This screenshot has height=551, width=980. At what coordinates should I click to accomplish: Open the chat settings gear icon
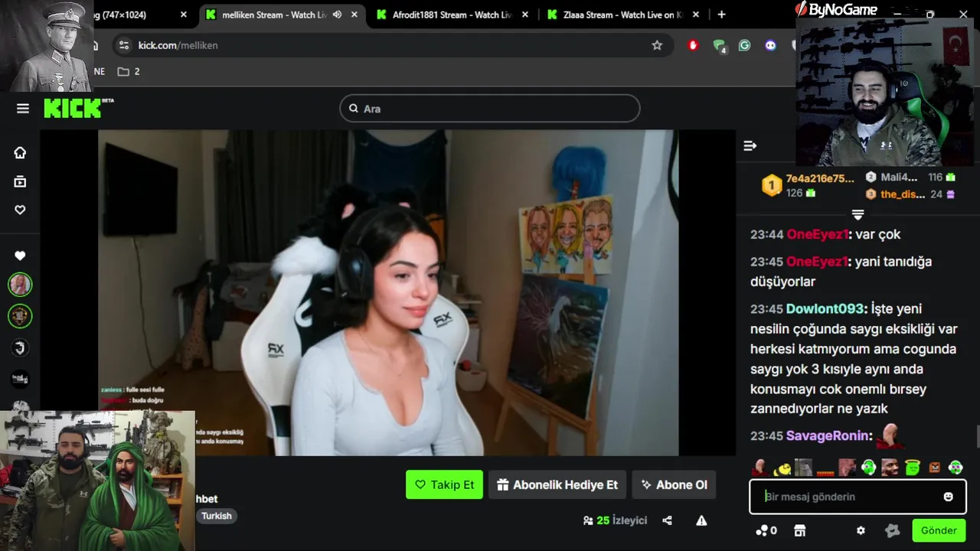click(x=861, y=530)
